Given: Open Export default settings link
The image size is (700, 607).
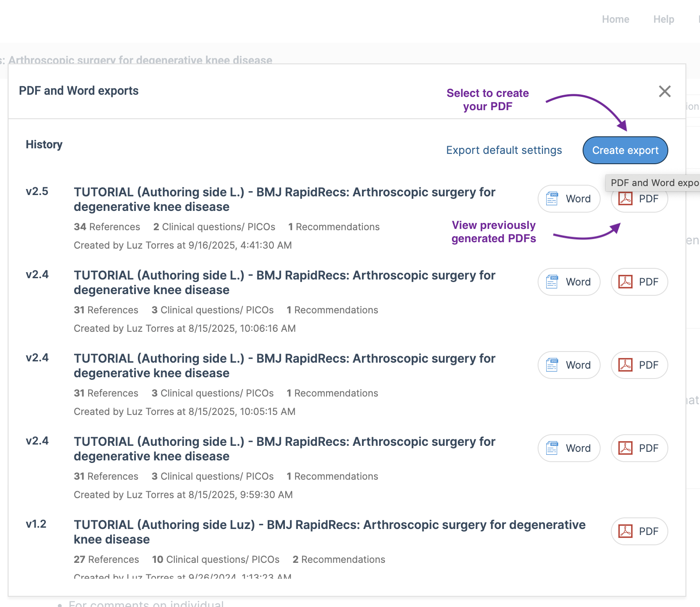Looking at the screenshot, I should pyautogui.click(x=504, y=150).
